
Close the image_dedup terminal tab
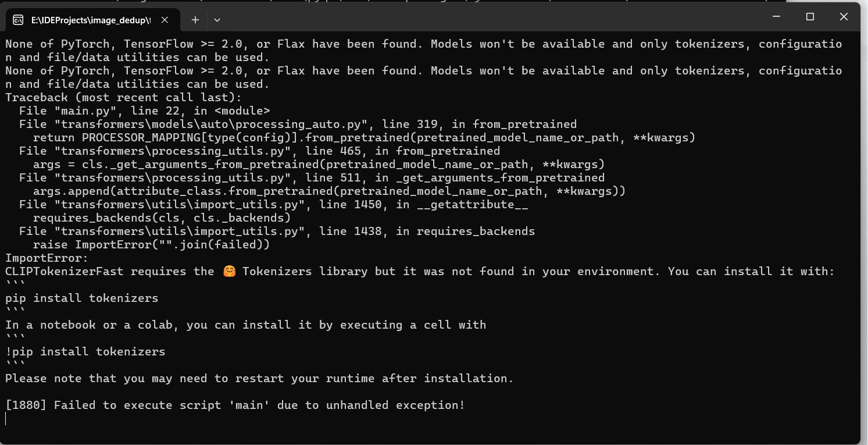point(164,19)
